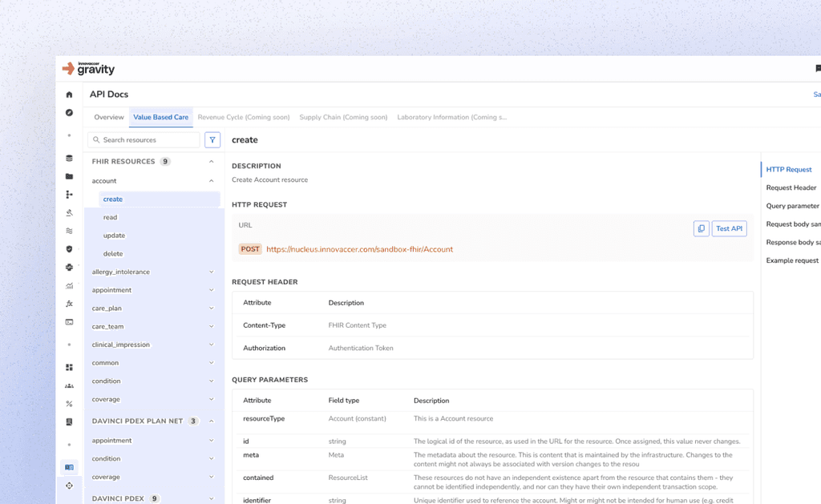
Task: Open the users group icon
Action: click(x=69, y=385)
